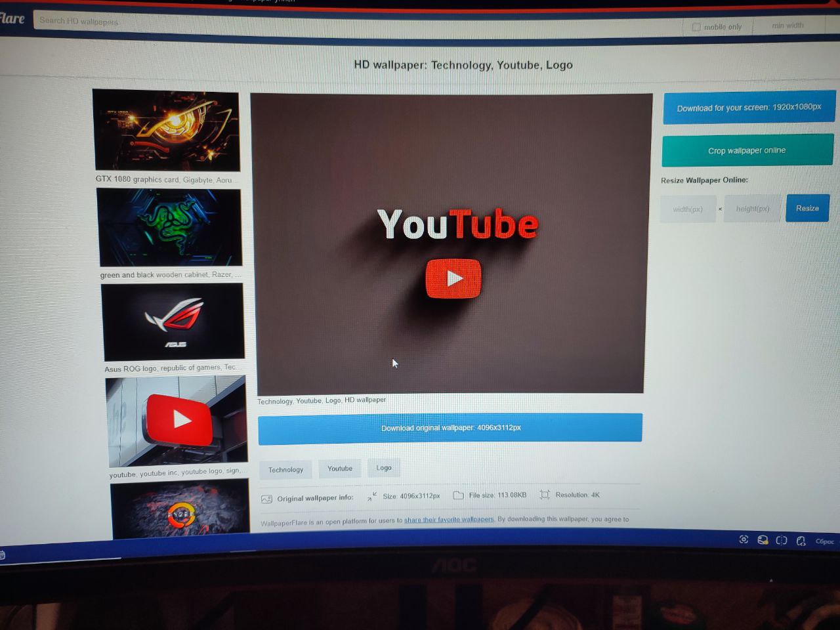Image resolution: width=840 pixels, height=630 pixels.
Task: Click the Crop wallpaper online button
Action: pos(747,151)
